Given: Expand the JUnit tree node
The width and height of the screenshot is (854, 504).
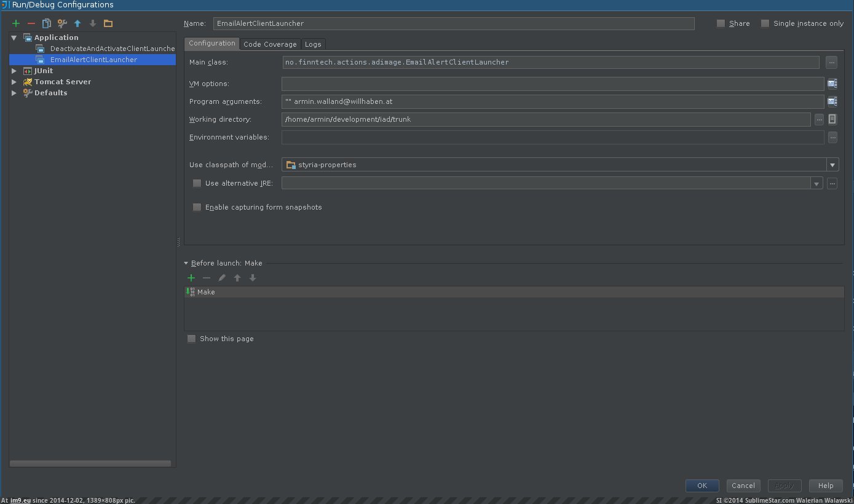Looking at the screenshot, I should click(14, 71).
